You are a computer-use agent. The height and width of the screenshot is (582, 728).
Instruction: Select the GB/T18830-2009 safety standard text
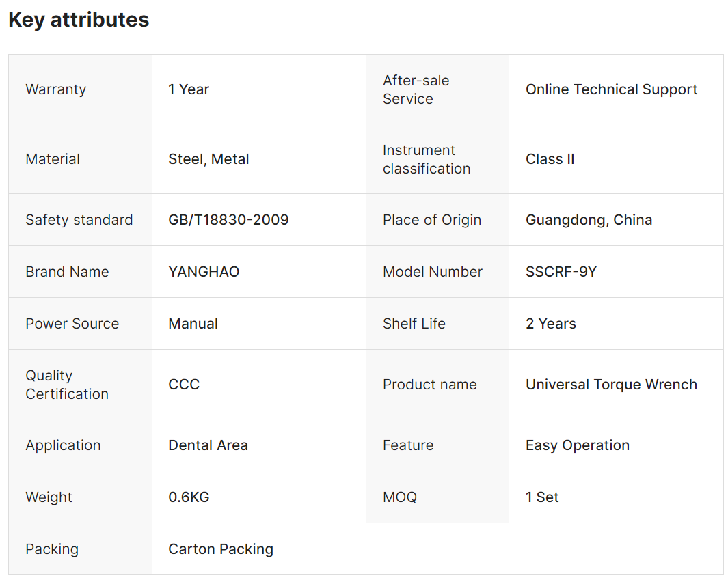pyautogui.click(x=228, y=220)
